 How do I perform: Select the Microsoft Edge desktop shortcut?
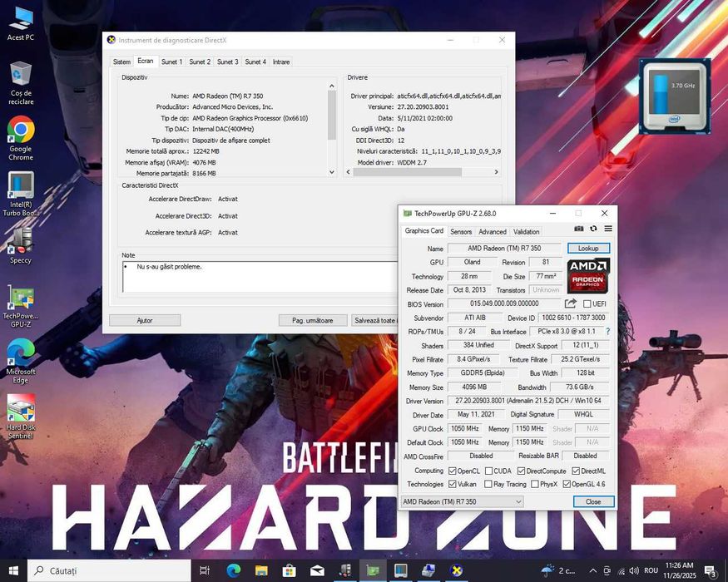21,361
